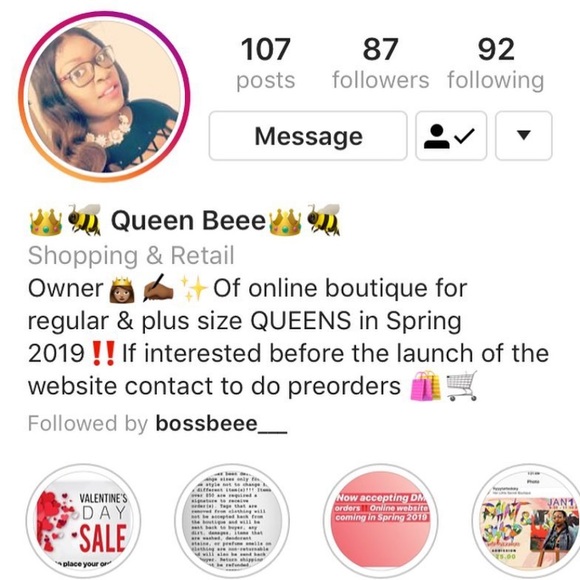The image size is (580, 580).
Task: Tap the Message button
Action: (x=308, y=136)
